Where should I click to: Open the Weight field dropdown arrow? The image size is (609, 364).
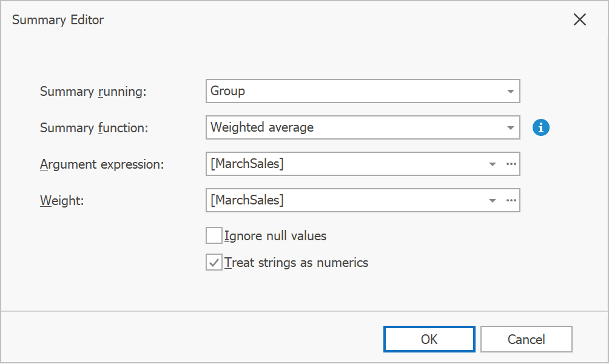[x=493, y=201]
